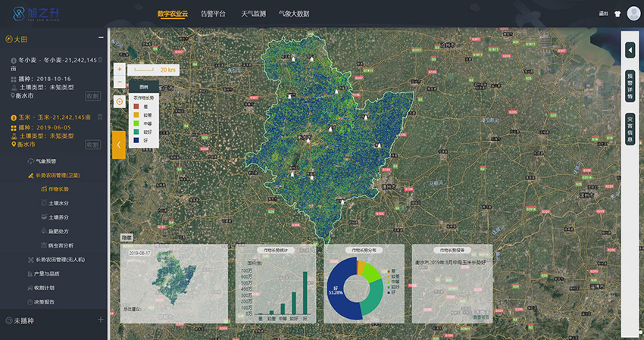Zoom out on the map
The height and width of the screenshot is (340, 644).
(119, 82)
